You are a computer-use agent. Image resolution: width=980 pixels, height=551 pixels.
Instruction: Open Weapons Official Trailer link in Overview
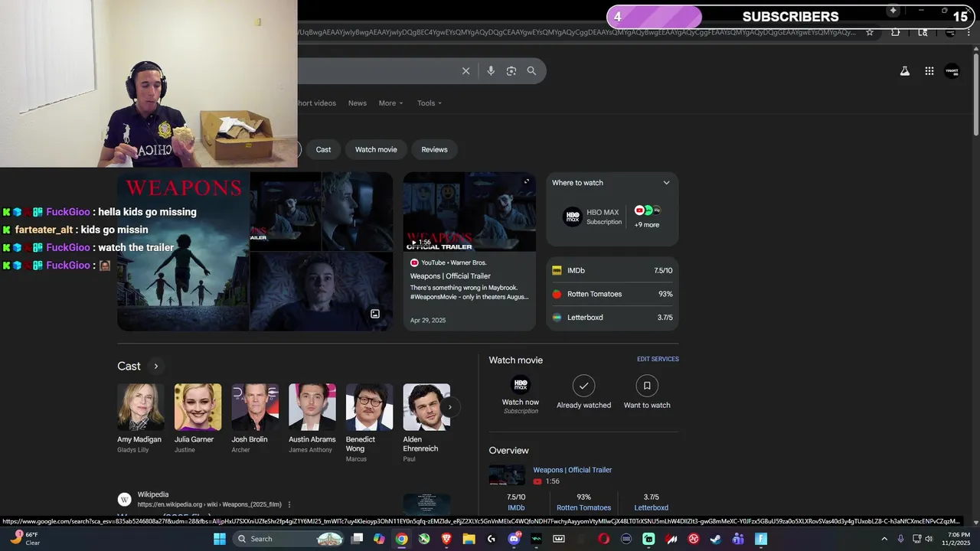pos(573,470)
